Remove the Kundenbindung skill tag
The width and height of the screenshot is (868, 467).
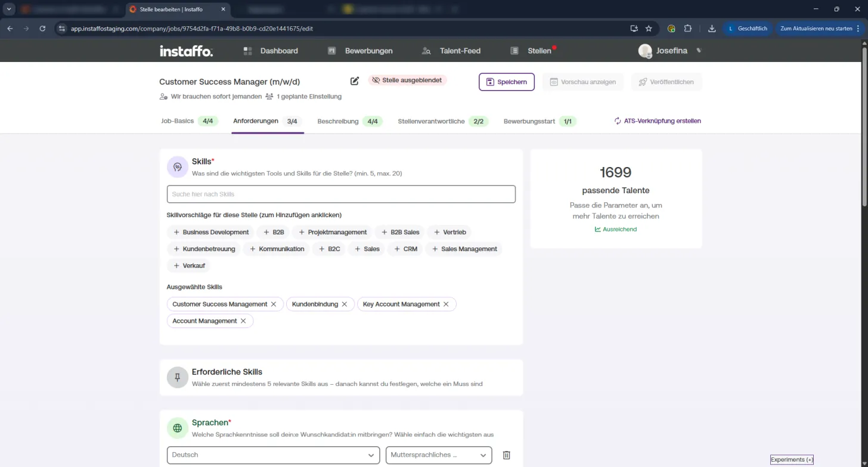(344, 304)
